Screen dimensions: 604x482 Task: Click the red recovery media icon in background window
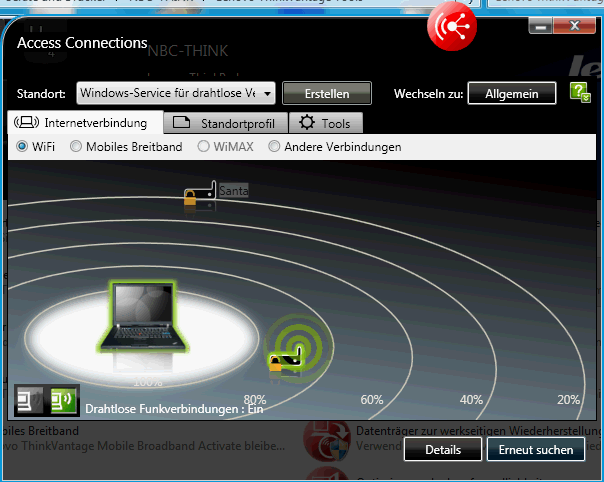pyautogui.click(x=327, y=441)
